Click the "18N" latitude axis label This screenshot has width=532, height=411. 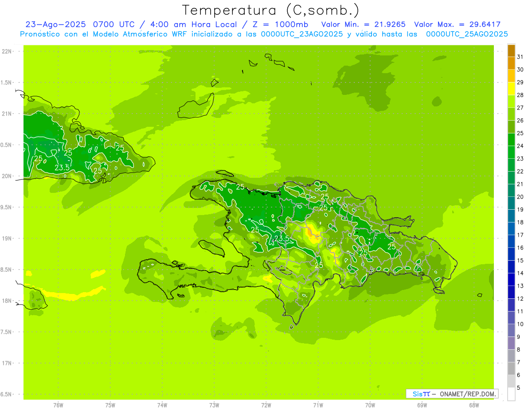coord(7,301)
